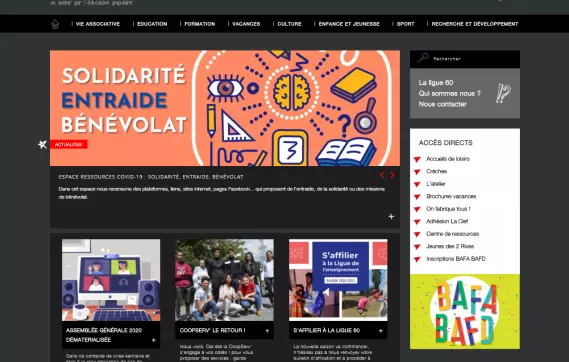Open the group photo Coopserv' thumbnail

tap(225, 280)
